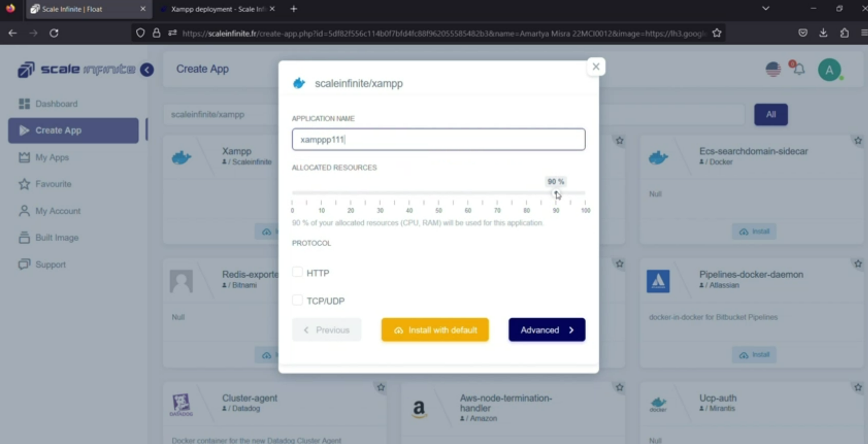The width and height of the screenshot is (868, 444).
Task: Select Create App in the sidebar
Action: [x=73, y=131]
